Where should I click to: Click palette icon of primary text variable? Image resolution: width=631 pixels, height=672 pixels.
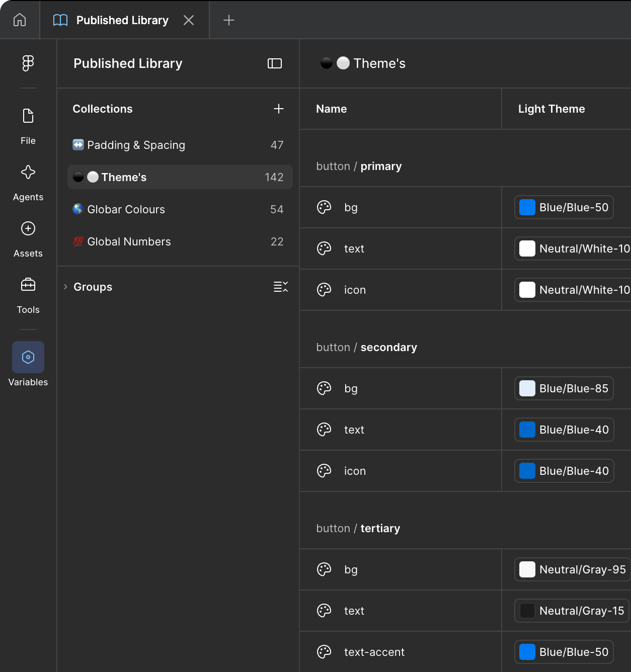tap(324, 248)
